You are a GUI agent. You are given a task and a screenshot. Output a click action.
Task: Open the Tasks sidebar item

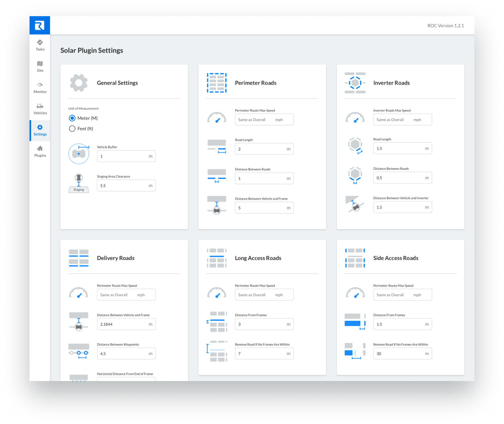click(x=40, y=45)
